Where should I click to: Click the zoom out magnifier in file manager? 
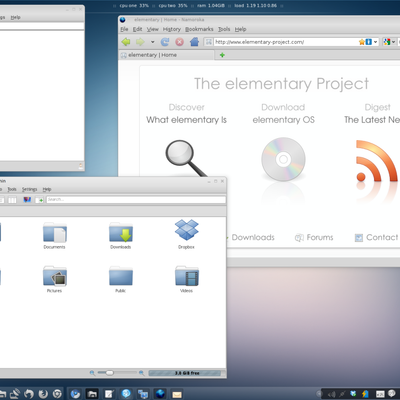92,373
